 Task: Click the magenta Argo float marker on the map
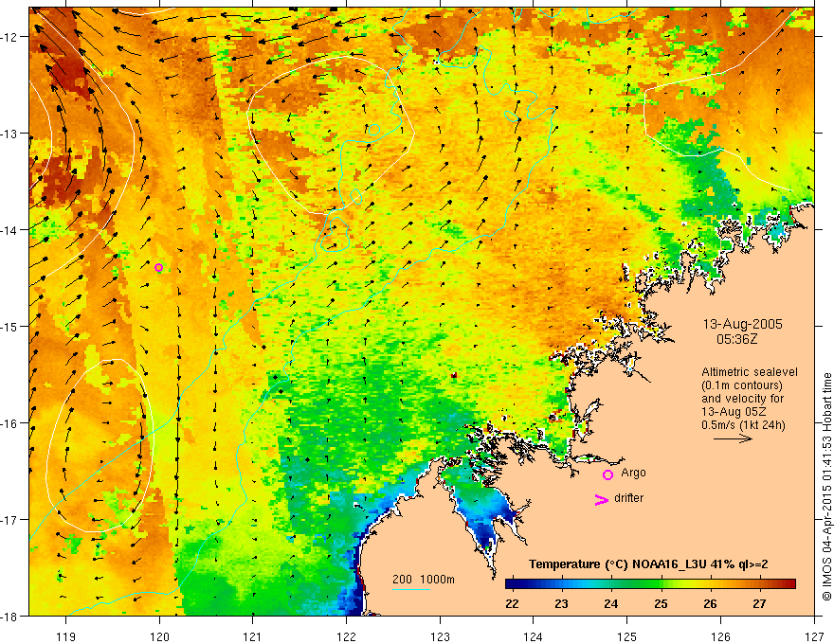(158, 267)
